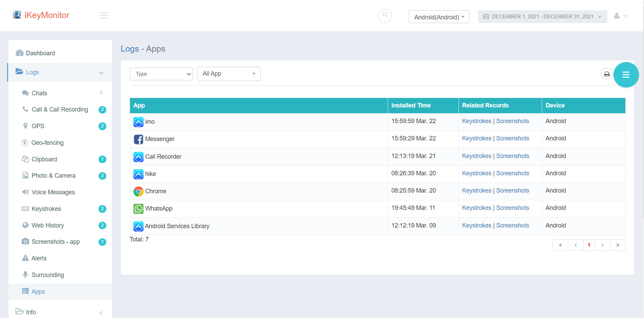Click the print icon button
Viewport: 644px width, 318px height.
click(x=606, y=74)
